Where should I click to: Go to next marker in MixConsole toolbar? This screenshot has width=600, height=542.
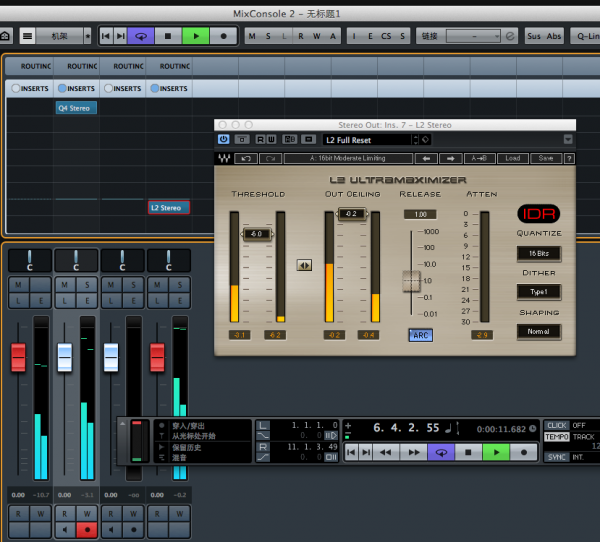pyautogui.click(x=121, y=36)
